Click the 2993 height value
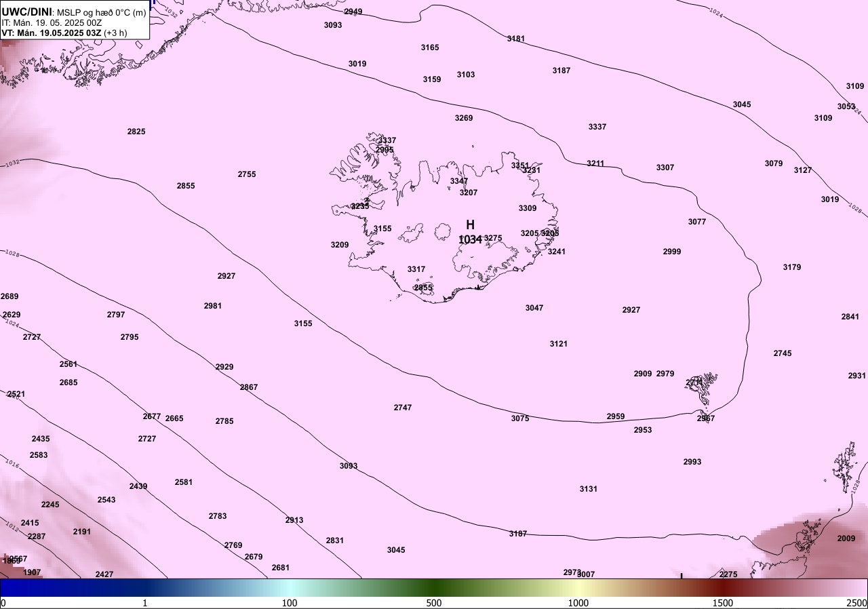Image resolution: width=868 pixels, height=609 pixels. pyautogui.click(x=692, y=462)
